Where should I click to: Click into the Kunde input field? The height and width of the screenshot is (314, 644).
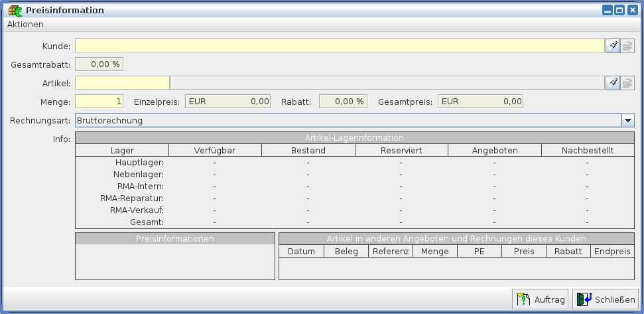coord(339,46)
